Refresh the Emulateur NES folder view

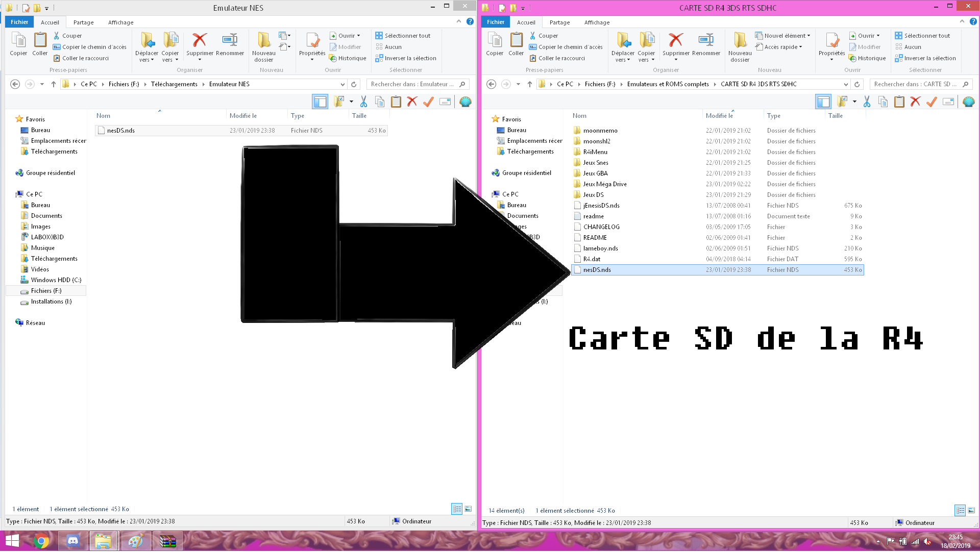point(354,84)
